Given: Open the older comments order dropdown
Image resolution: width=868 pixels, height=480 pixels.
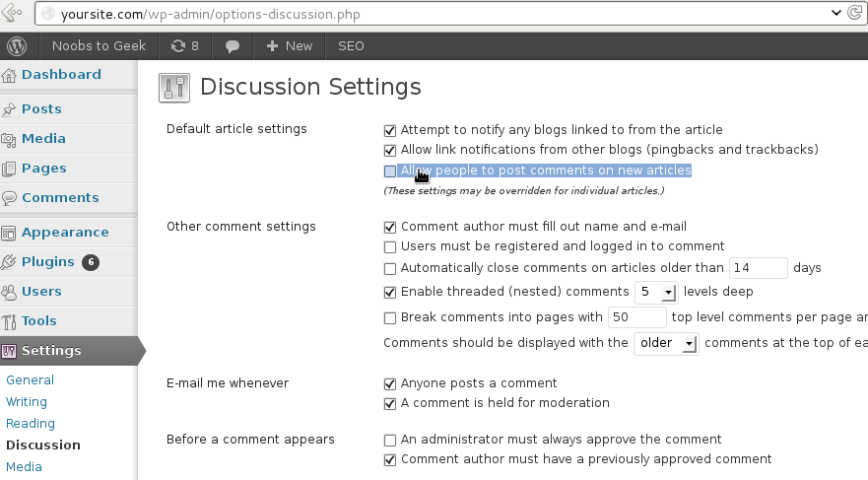Looking at the screenshot, I should (666, 343).
